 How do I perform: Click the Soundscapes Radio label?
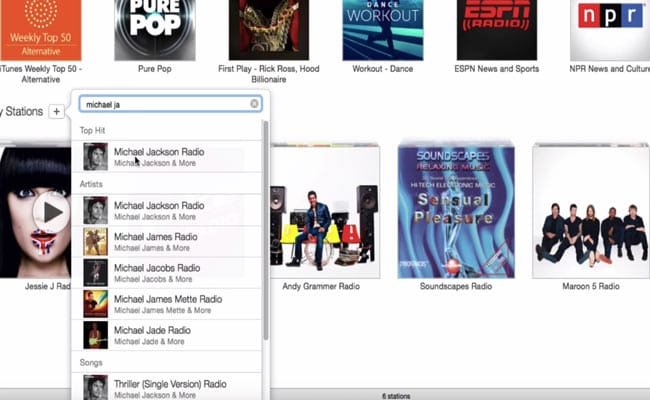[x=456, y=286]
